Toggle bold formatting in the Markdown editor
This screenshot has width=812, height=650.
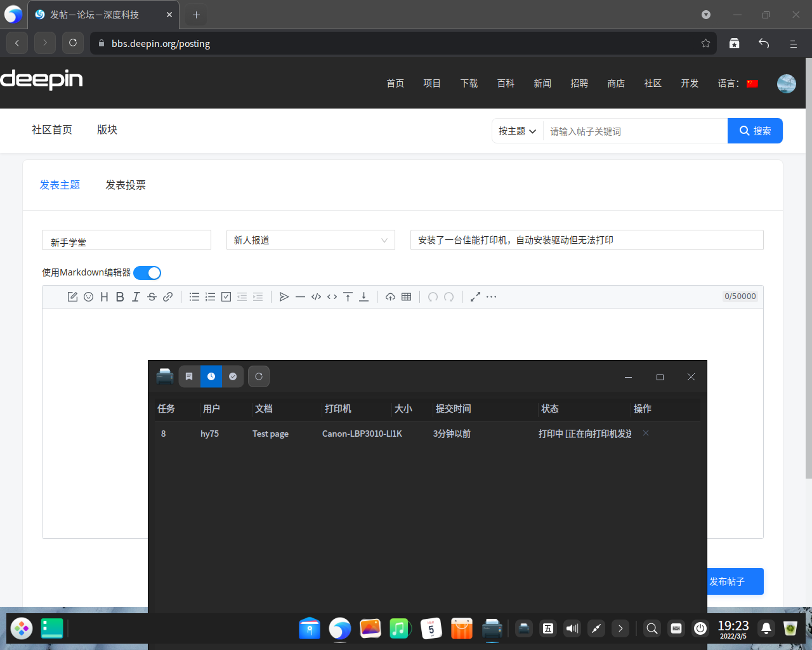pos(120,296)
